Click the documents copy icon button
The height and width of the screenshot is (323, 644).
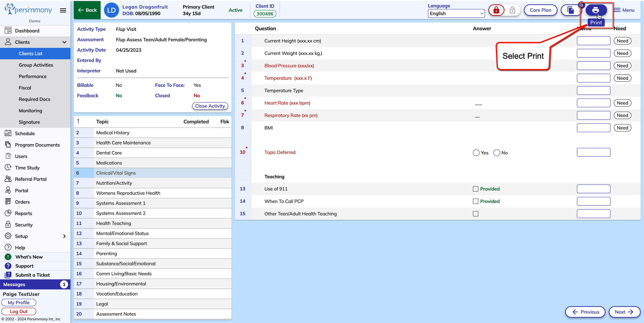point(571,10)
